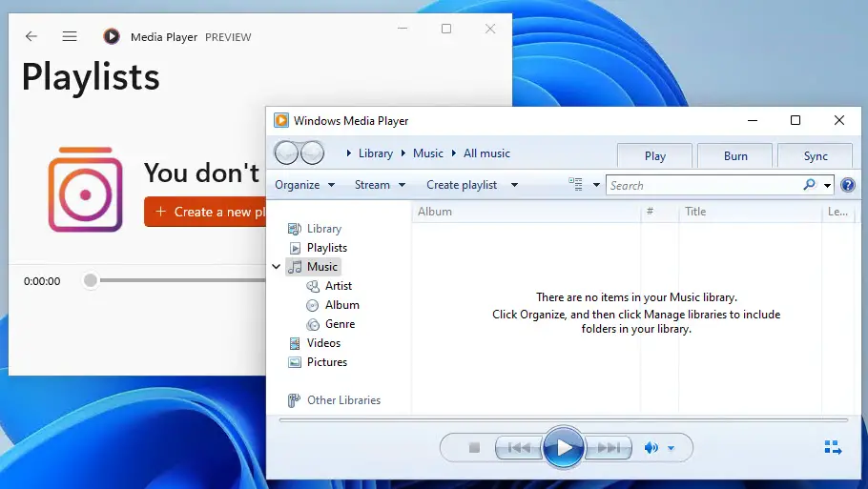Collapse the Music tree node
The image size is (868, 489).
click(x=277, y=267)
